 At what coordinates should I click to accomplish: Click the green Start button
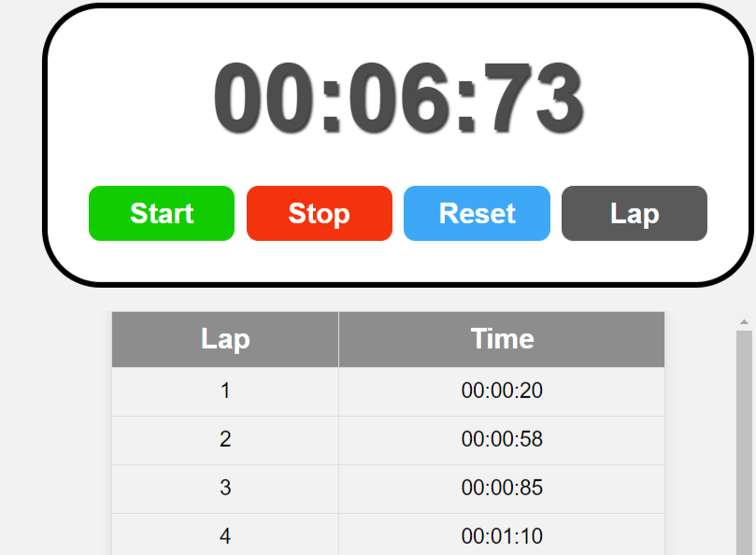(x=162, y=213)
